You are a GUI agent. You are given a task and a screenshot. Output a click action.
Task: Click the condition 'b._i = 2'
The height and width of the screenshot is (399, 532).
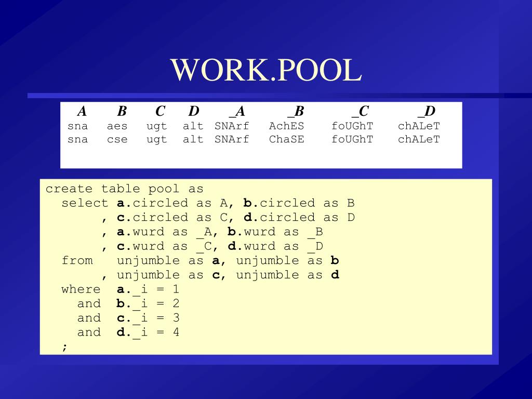(x=148, y=304)
